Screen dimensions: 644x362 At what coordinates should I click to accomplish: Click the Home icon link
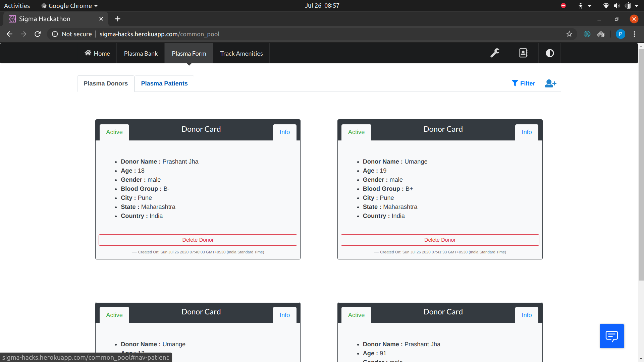pos(97,54)
